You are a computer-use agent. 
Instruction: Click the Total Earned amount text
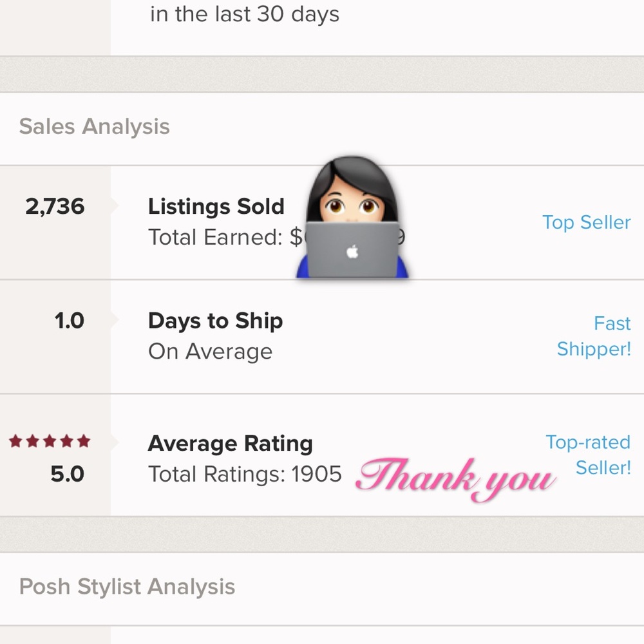coord(276,237)
